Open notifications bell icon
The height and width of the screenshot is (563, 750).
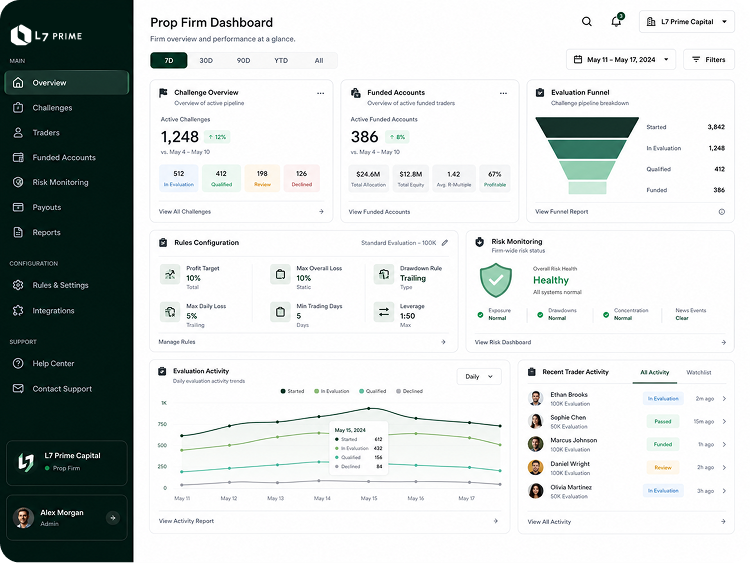pos(617,21)
